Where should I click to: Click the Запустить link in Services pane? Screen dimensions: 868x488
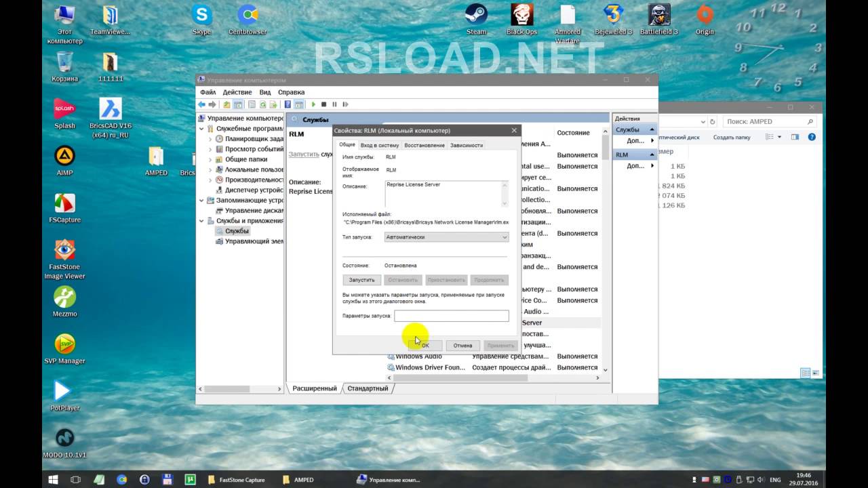click(304, 155)
